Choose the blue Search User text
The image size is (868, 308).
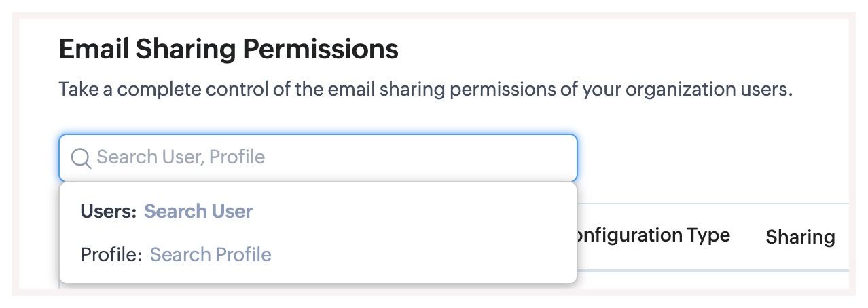coord(198,211)
